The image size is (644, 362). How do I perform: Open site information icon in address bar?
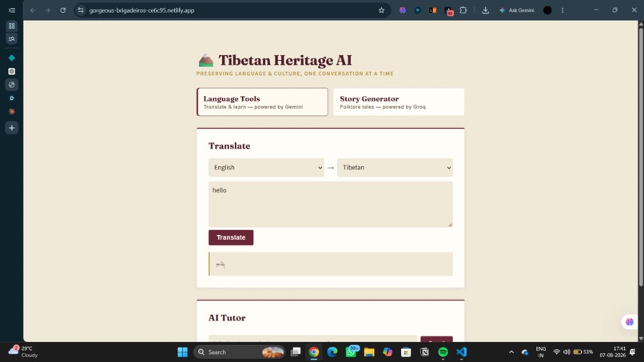tap(81, 10)
